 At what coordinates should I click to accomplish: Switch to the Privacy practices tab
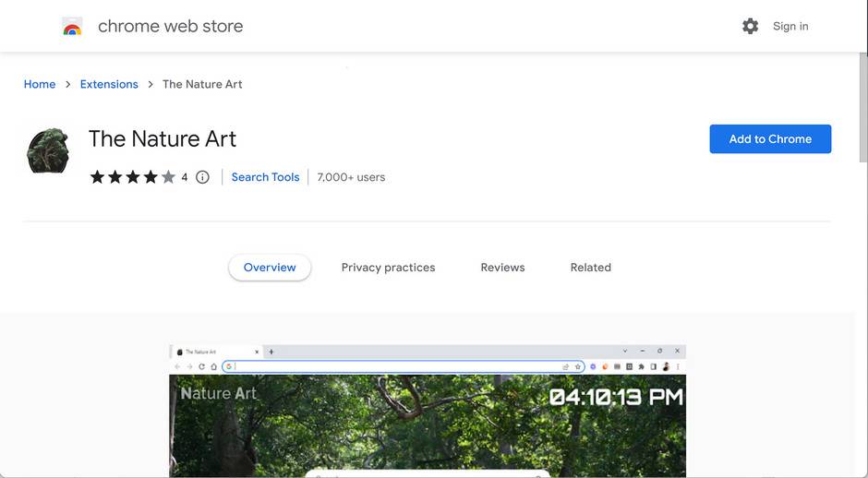coord(388,268)
